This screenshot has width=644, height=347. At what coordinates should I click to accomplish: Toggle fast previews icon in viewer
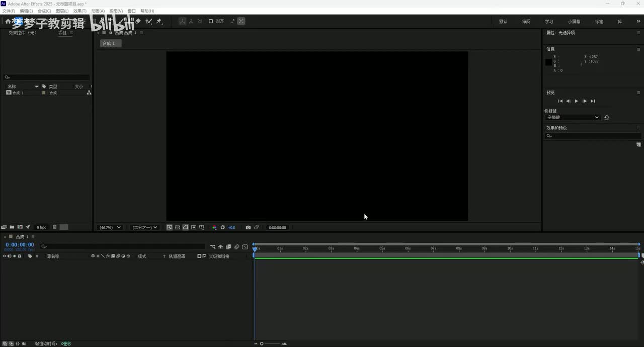coord(170,227)
